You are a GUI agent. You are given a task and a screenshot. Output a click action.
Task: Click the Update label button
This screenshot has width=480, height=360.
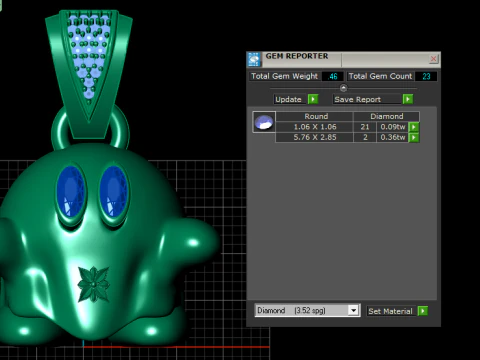point(289,99)
